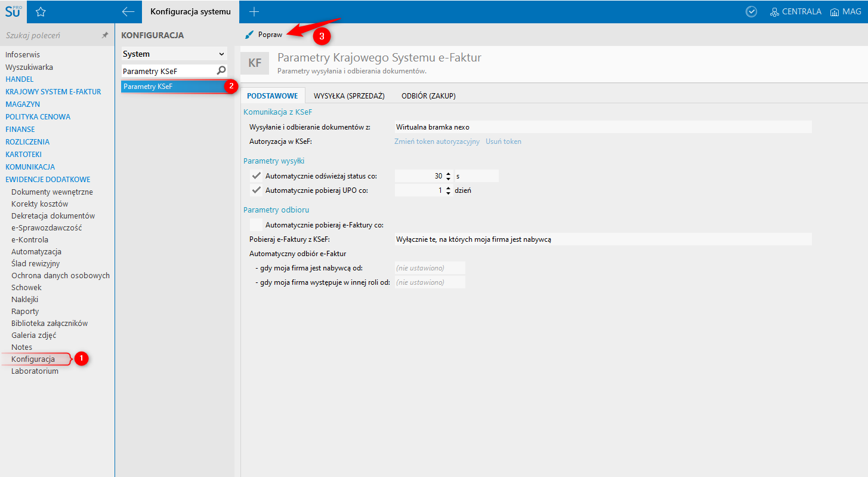Open e-Sprawozdawczość
The image size is (868, 477).
point(47,227)
